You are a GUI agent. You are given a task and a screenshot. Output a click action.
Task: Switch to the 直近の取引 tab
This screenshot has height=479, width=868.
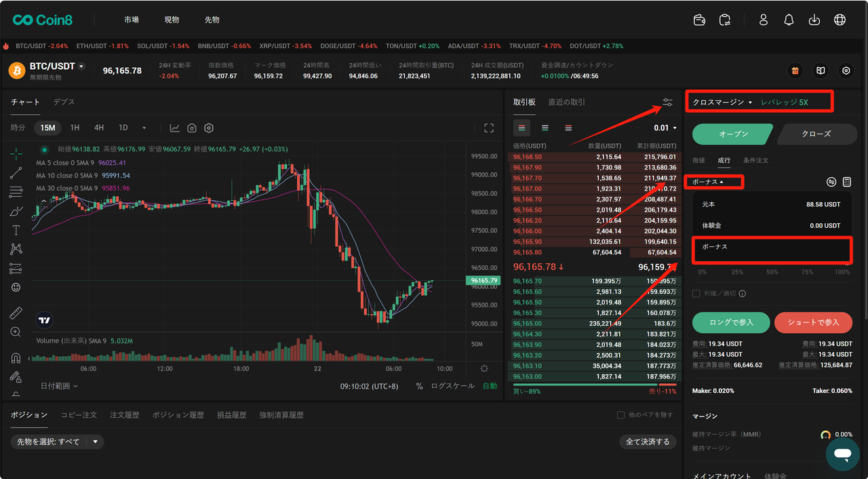pos(566,102)
